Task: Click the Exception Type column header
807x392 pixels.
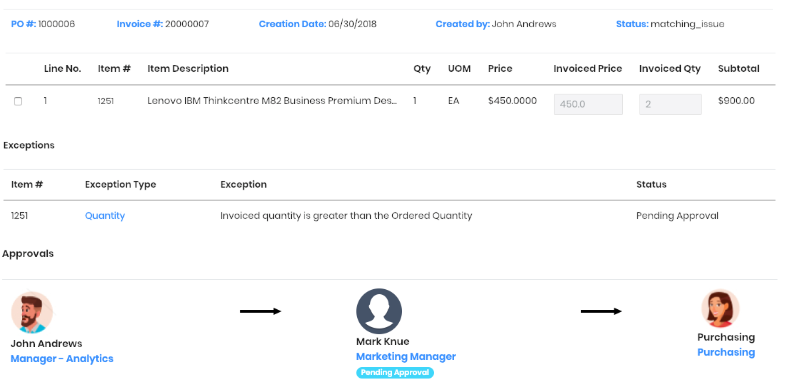Action: [120, 184]
